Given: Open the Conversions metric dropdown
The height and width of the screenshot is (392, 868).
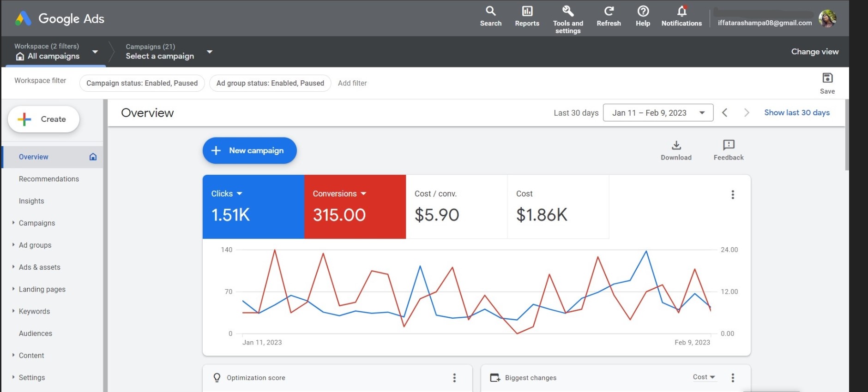Looking at the screenshot, I should (x=363, y=194).
